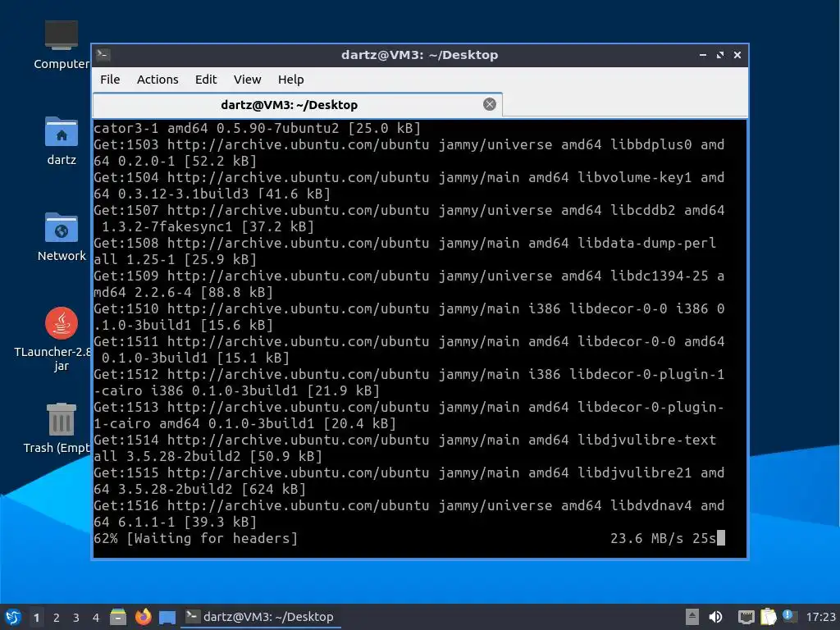Open removable media eject tray icon

click(x=692, y=617)
